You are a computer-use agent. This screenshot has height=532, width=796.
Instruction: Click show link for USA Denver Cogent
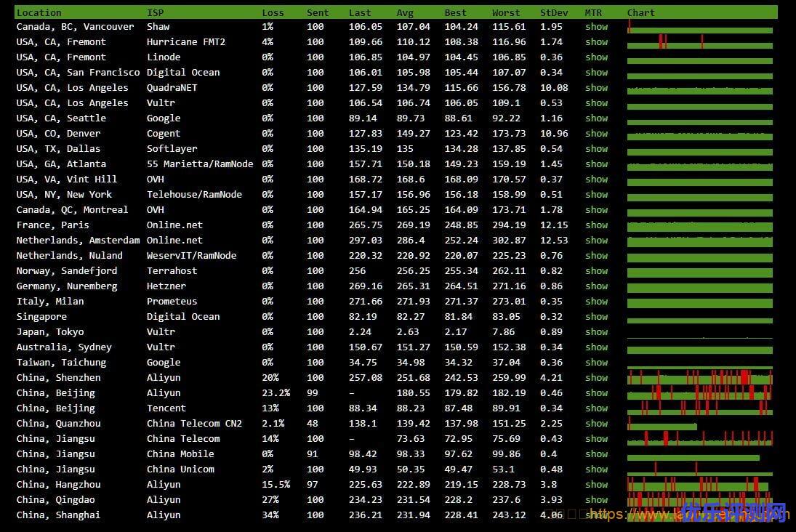pyautogui.click(x=596, y=133)
